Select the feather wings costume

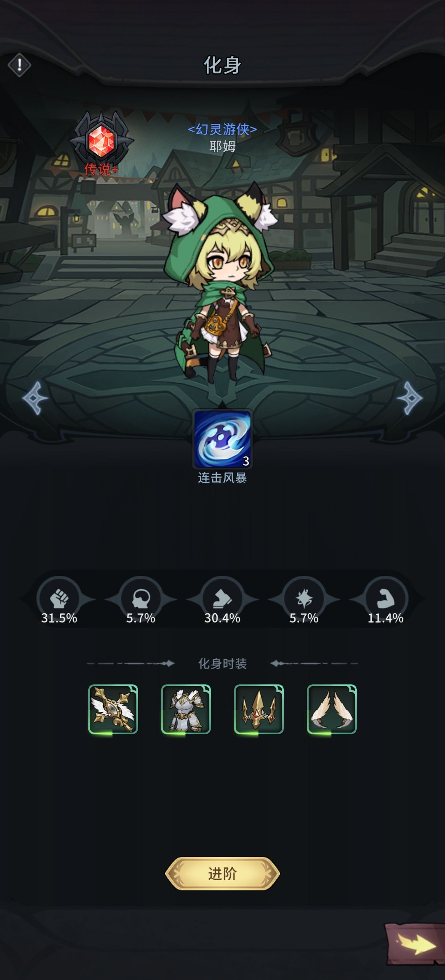coord(332,709)
